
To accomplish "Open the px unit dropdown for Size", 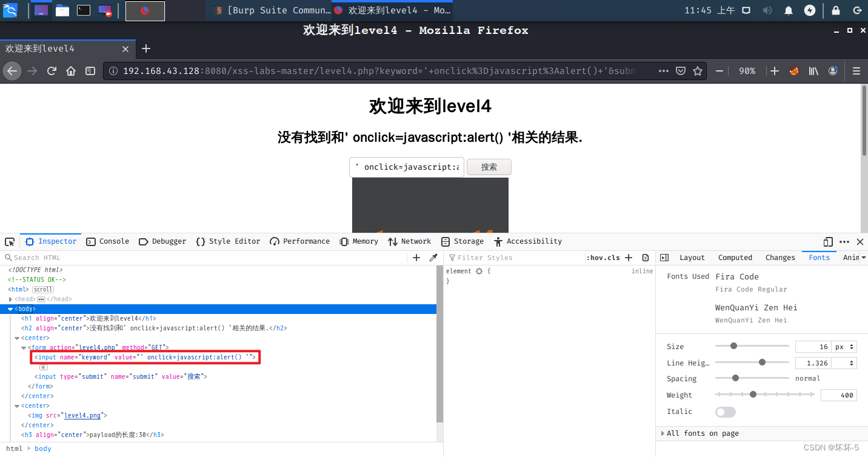I will tap(844, 347).
